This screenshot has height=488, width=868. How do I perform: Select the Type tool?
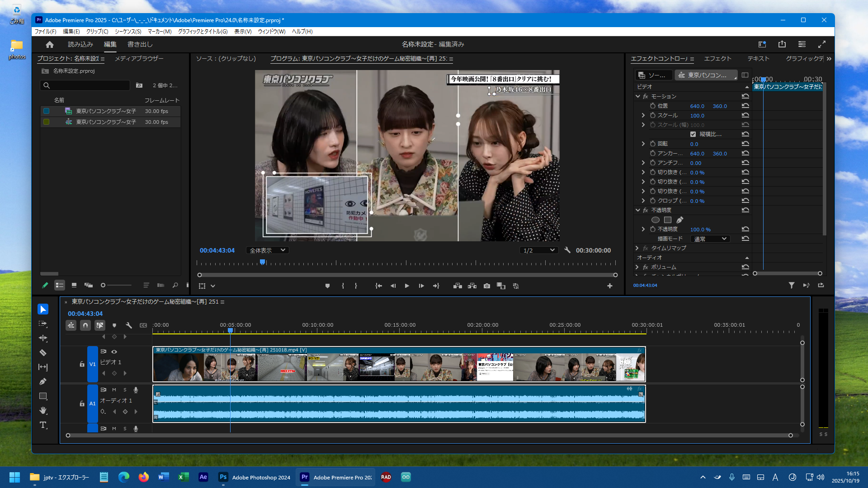(x=43, y=425)
